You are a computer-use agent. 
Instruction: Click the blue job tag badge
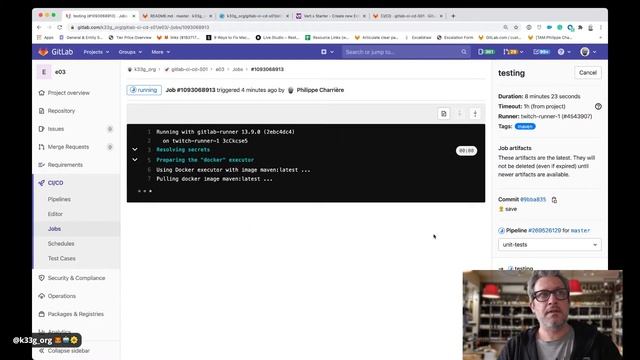click(x=525, y=127)
